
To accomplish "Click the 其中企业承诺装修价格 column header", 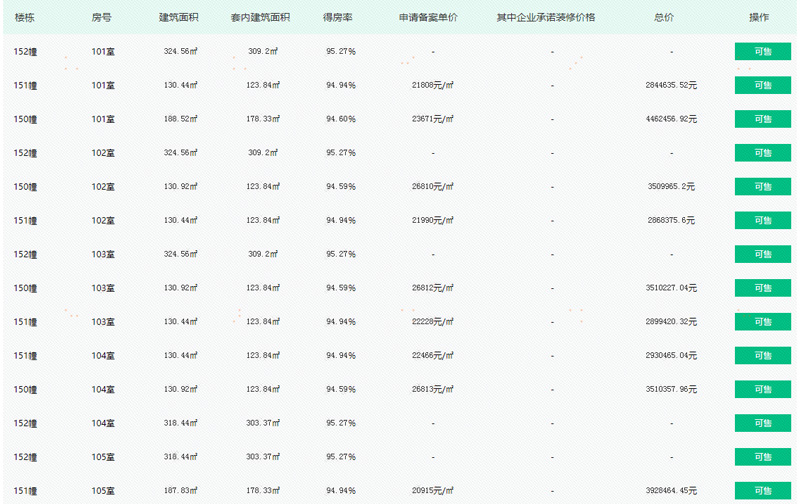I will point(546,17).
